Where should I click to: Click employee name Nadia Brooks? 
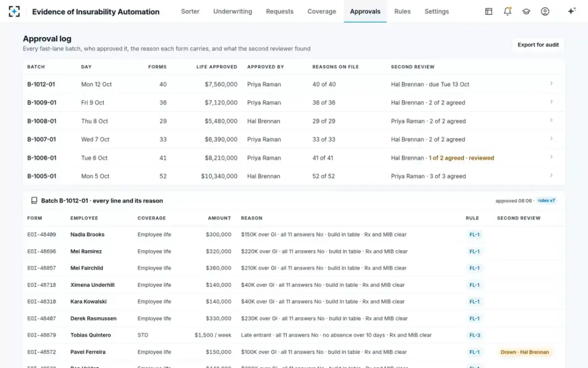coord(87,235)
